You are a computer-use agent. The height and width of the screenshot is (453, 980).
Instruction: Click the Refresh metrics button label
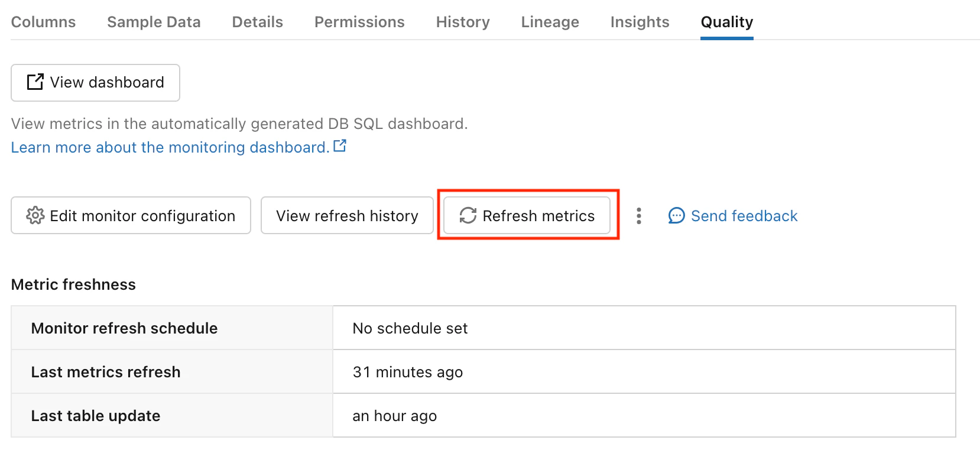pos(538,216)
